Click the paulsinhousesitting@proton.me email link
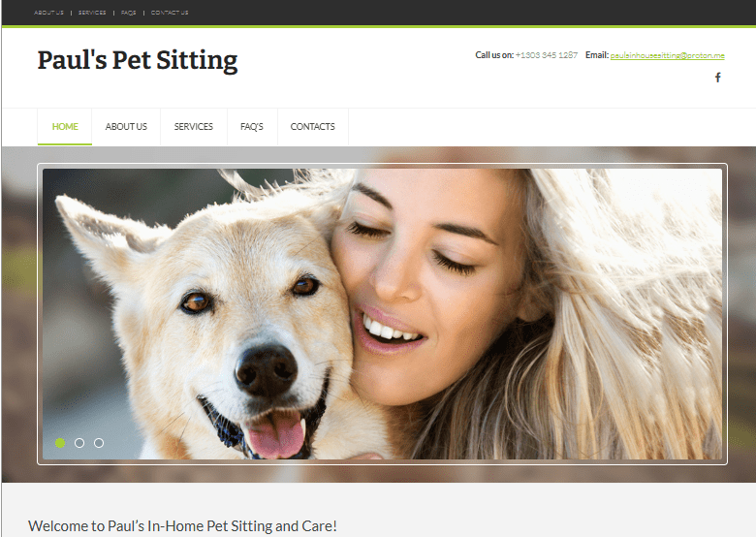 (x=667, y=55)
